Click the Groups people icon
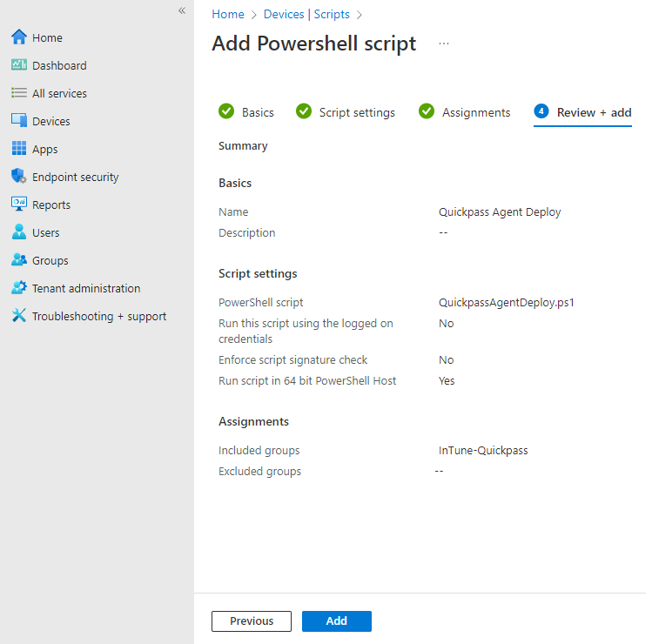 tap(19, 260)
